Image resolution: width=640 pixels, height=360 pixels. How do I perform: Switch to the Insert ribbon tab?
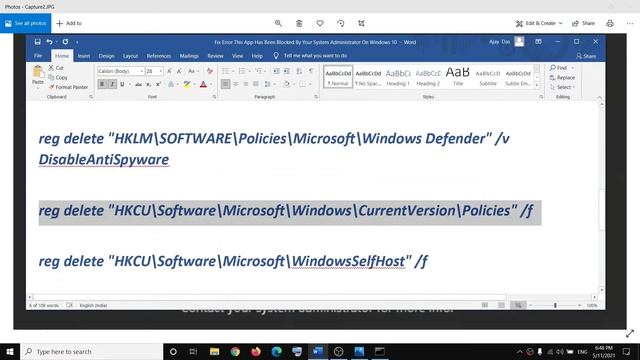(84, 56)
